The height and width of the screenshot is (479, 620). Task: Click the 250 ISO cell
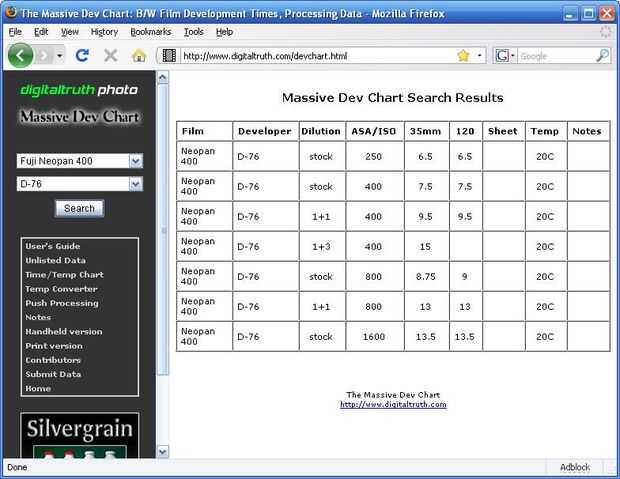(x=374, y=157)
